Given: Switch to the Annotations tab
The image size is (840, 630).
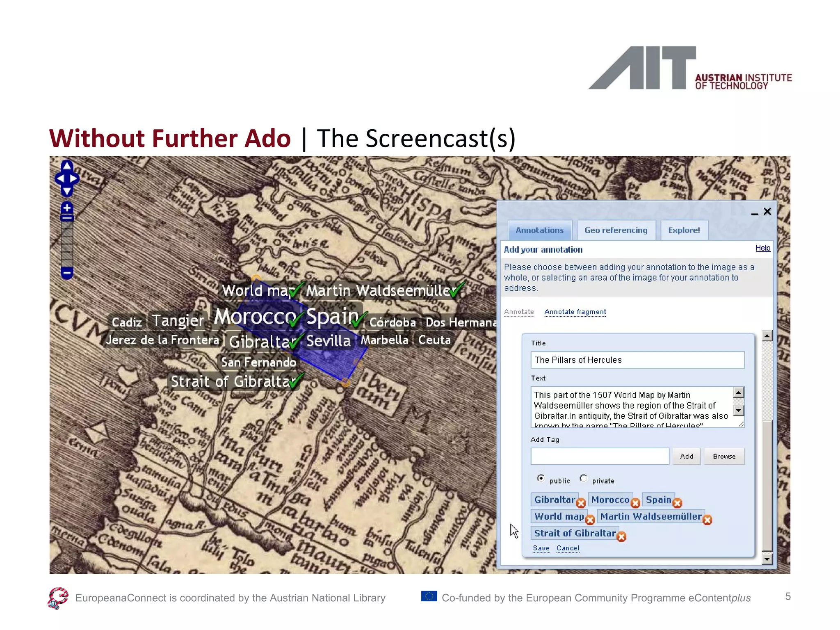Looking at the screenshot, I should tap(539, 230).
